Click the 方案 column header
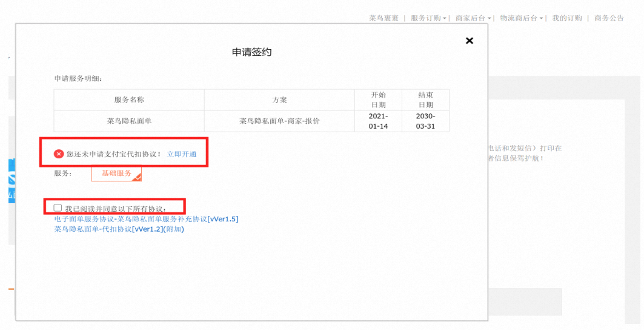 pyautogui.click(x=279, y=100)
